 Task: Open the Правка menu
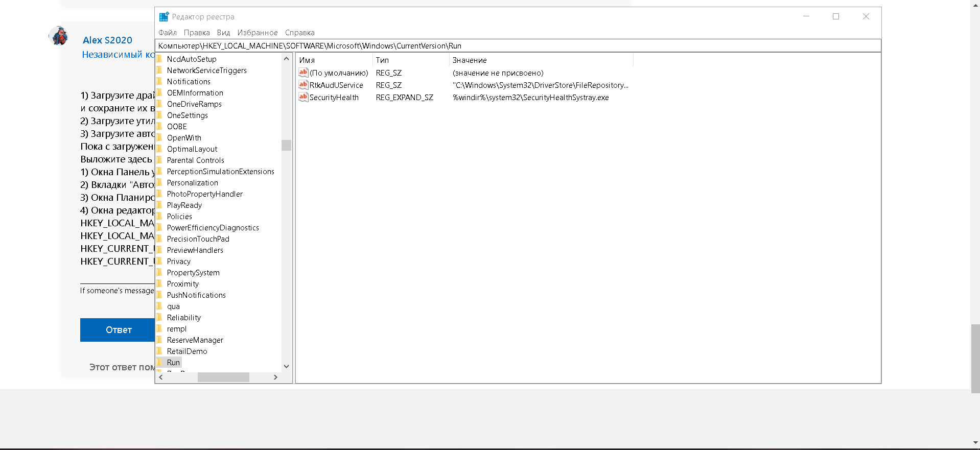[x=197, y=33]
